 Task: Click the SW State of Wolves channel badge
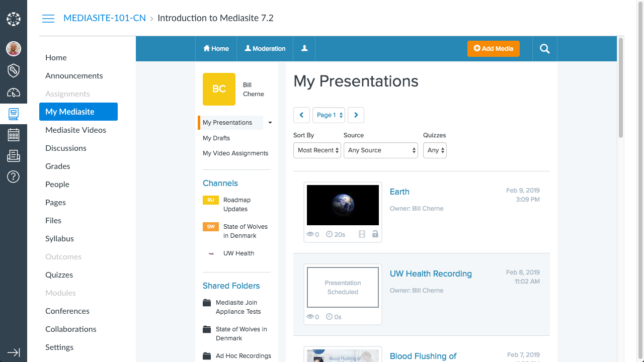pyautogui.click(x=211, y=227)
